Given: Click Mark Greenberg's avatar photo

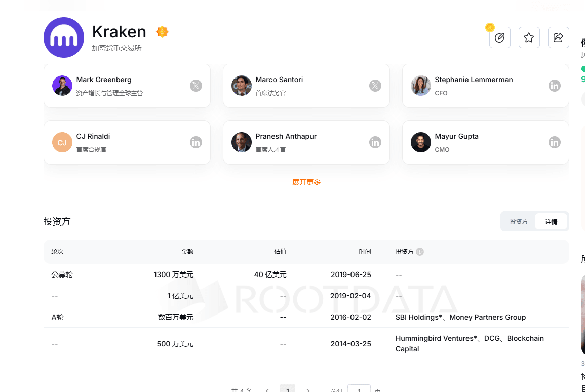Looking at the screenshot, I should tap(62, 86).
